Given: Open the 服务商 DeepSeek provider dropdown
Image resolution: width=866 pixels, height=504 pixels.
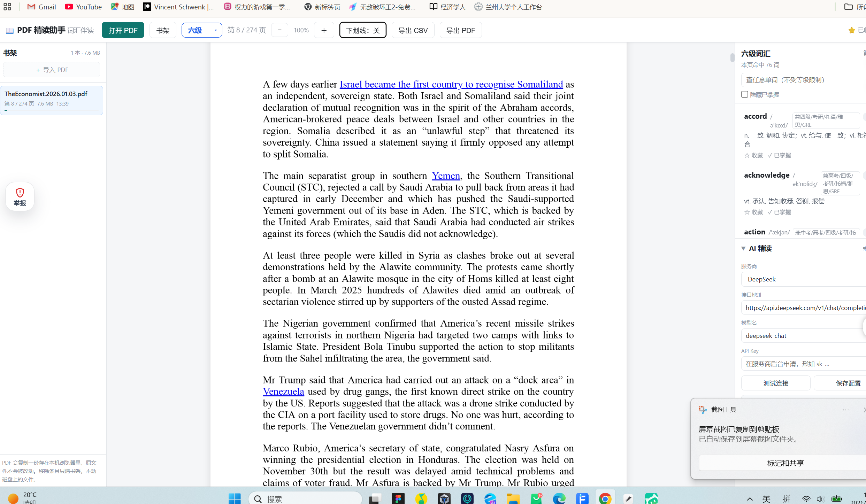Looking at the screenshot, I should (x=803, y=279).
